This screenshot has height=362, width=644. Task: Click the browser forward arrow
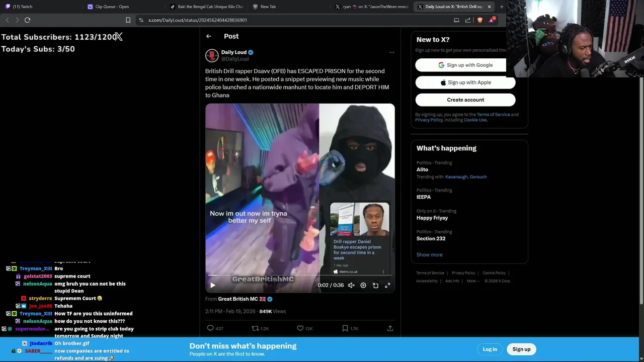pos(17,20)
